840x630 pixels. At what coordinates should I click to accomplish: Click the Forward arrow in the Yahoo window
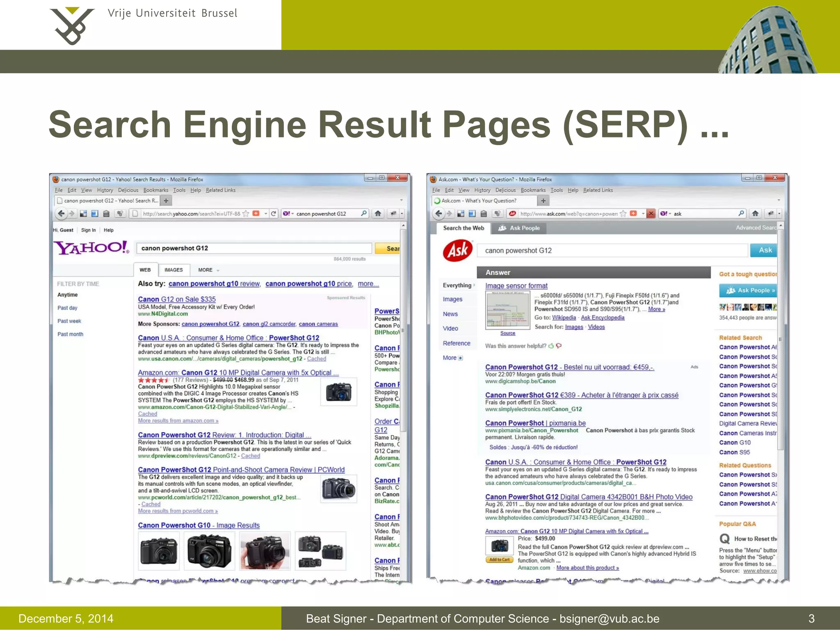[x=72, y=213]
